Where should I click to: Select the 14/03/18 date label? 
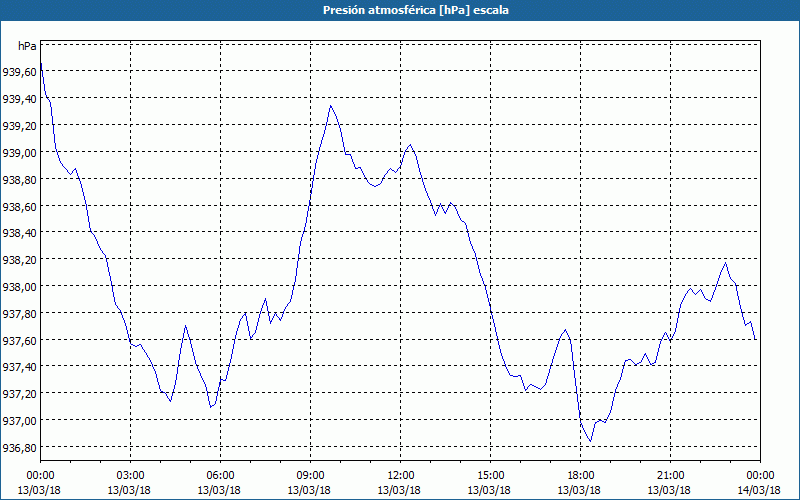pyautogui.click(x=759, y=490)
